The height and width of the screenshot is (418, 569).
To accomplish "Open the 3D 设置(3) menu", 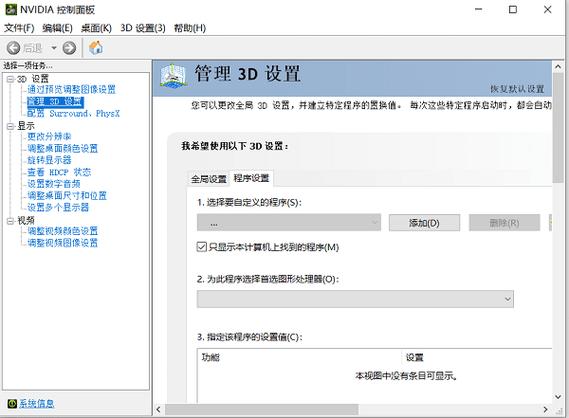I will (x=143, y=28).
